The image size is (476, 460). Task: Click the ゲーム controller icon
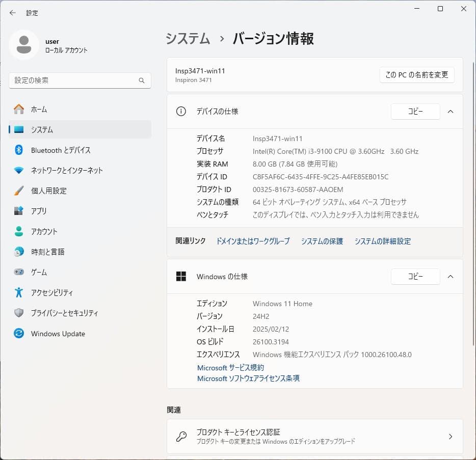pyautogui.click(x=19, y=272)
